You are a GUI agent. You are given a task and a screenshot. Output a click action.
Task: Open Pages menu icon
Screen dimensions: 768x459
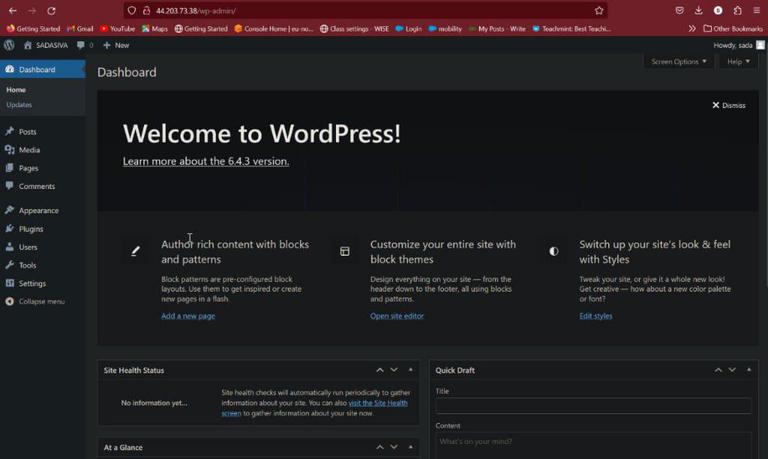[9, 168]
